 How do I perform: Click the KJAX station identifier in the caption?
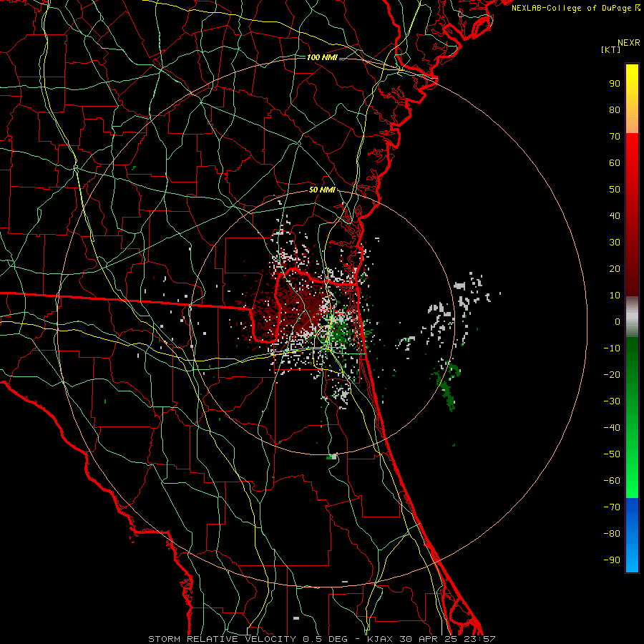point(379,639)
